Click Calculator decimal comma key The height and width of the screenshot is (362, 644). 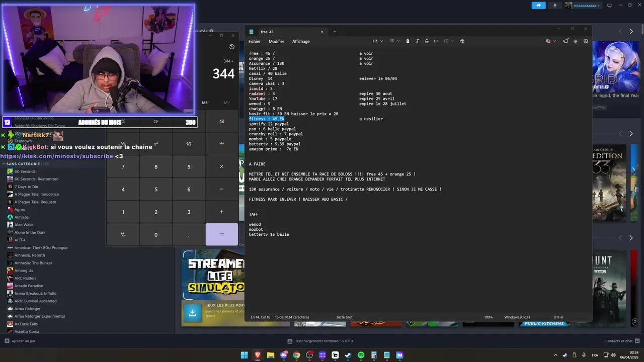[x=189, y=234]
